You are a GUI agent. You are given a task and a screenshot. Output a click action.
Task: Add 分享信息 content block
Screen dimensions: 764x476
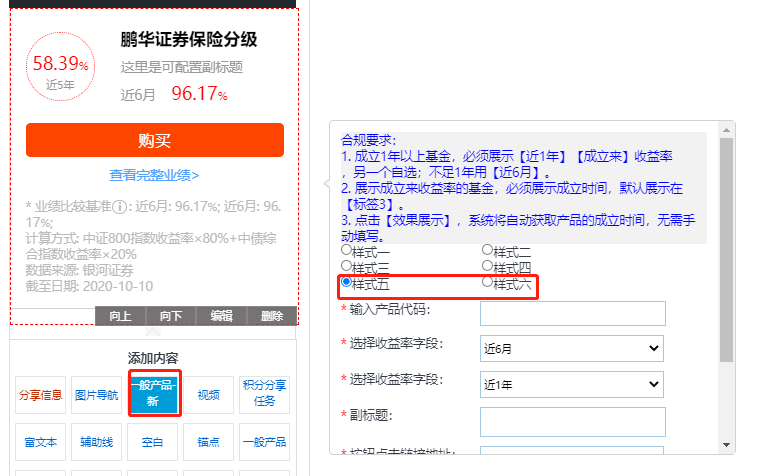pyautogui.click(x=40, y=395)
